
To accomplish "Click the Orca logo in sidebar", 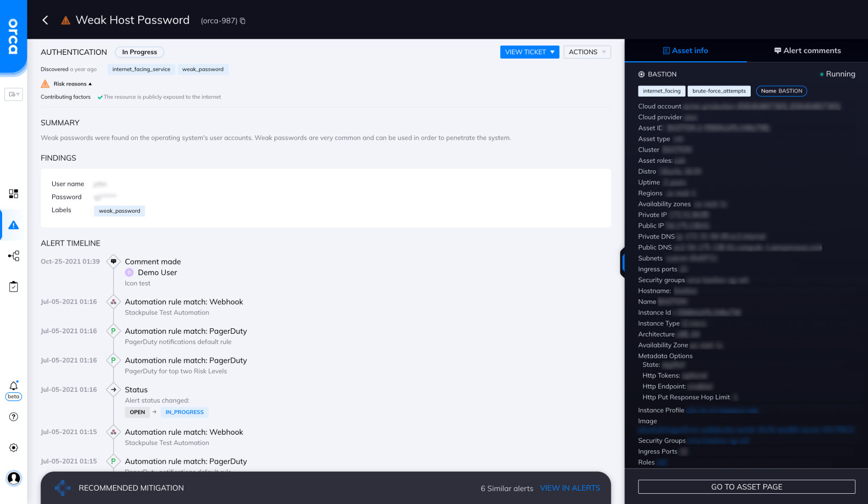I will click(x=13, y=37).
